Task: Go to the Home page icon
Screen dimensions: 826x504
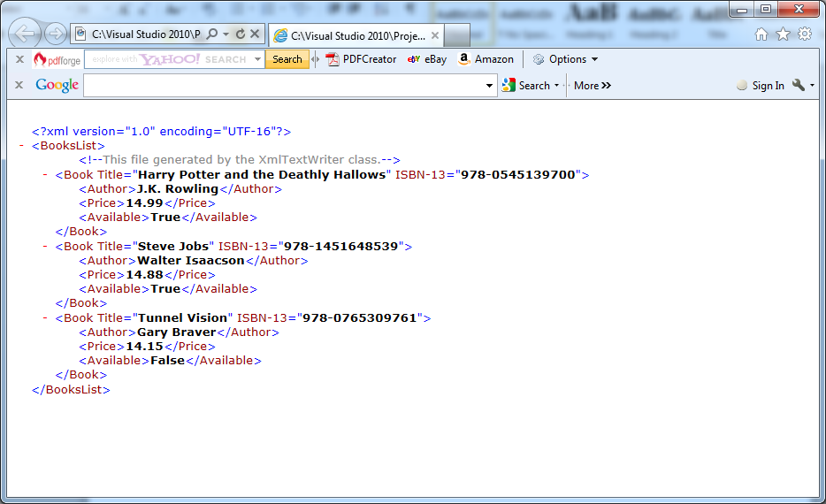Action: pos(761,34)
